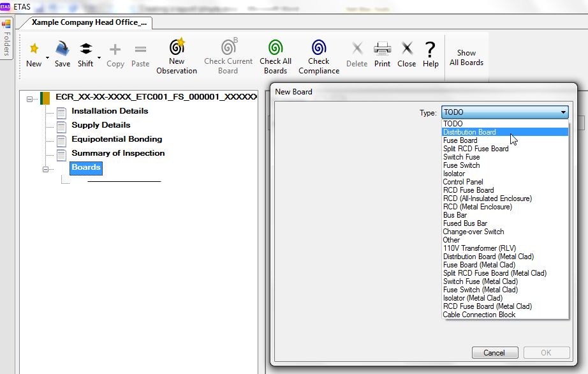The image size is (588, 374).
Task: Pick Fused Bus Bar option
Action: click(505, 223)
